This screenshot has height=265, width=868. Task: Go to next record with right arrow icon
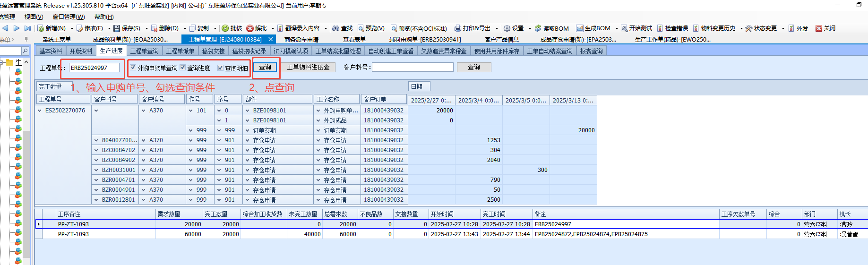[x=17, y=28]
